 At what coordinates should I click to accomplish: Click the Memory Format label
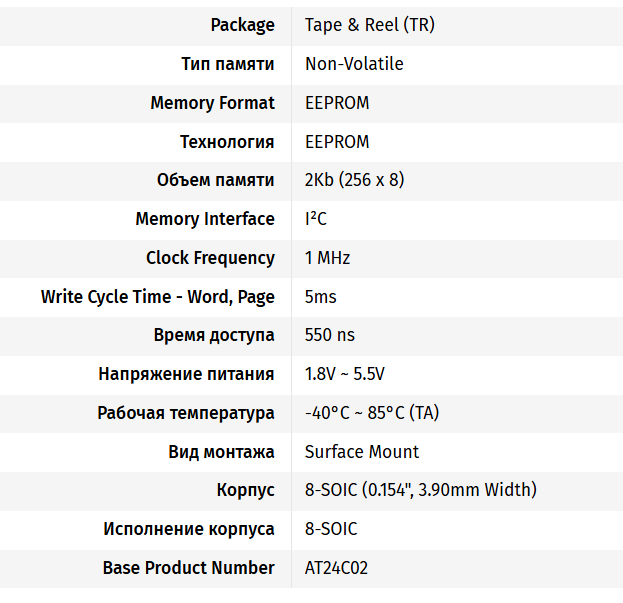212,103
